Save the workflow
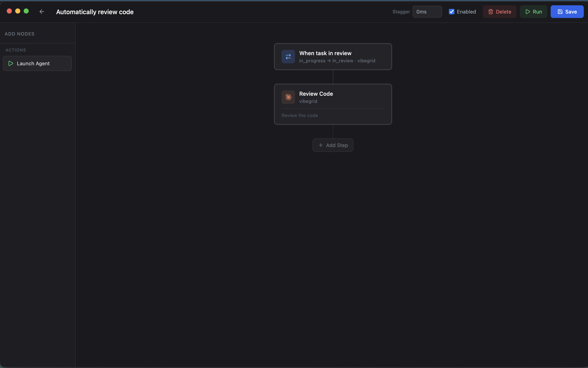Screen dimensions: 588x368 (567, 11)
